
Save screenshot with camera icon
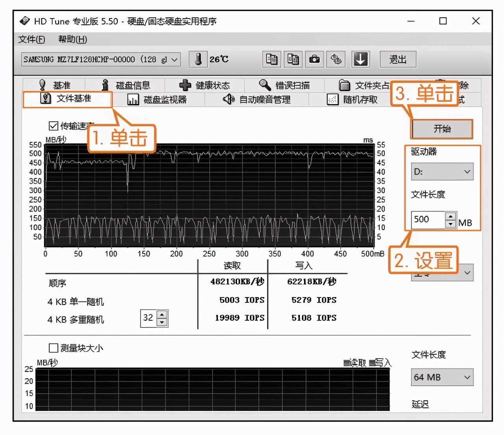coord(314,59)
